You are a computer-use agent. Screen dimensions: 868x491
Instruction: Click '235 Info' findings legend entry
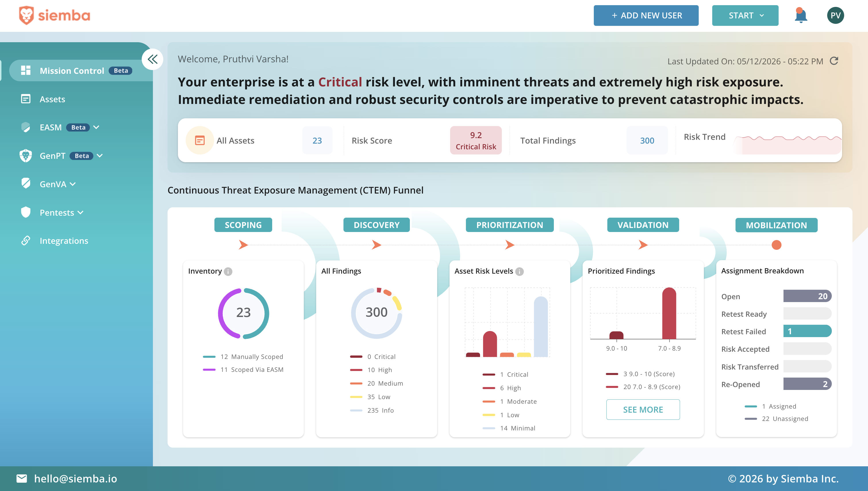tap(372, 410)
